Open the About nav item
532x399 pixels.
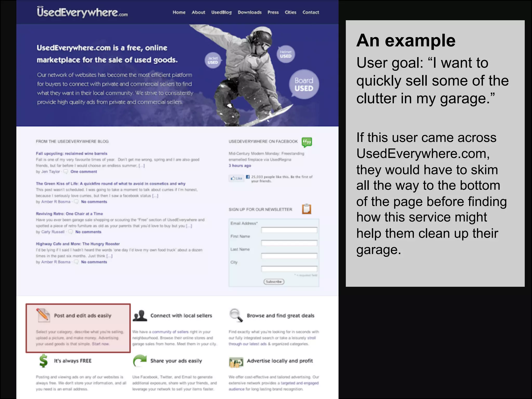pyautogui.click(x=198, y=12)
